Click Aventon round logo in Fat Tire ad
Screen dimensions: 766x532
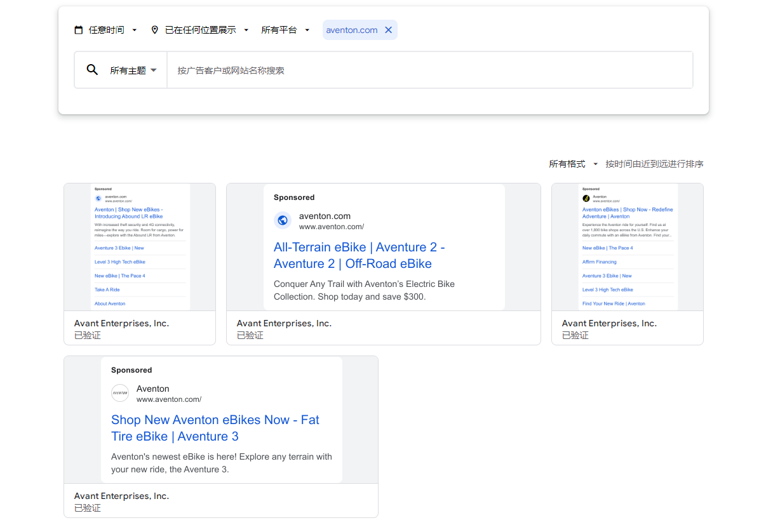[120, 393]
